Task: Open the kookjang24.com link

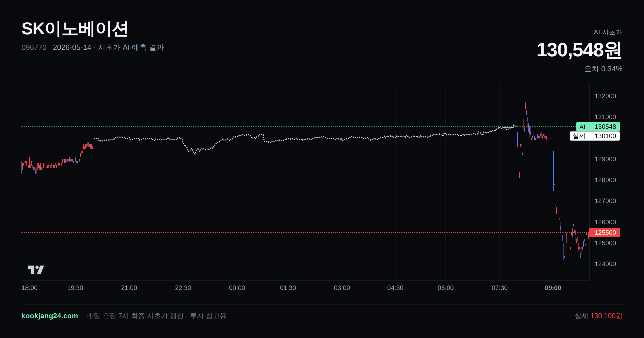Action: [x=50, y=316]
